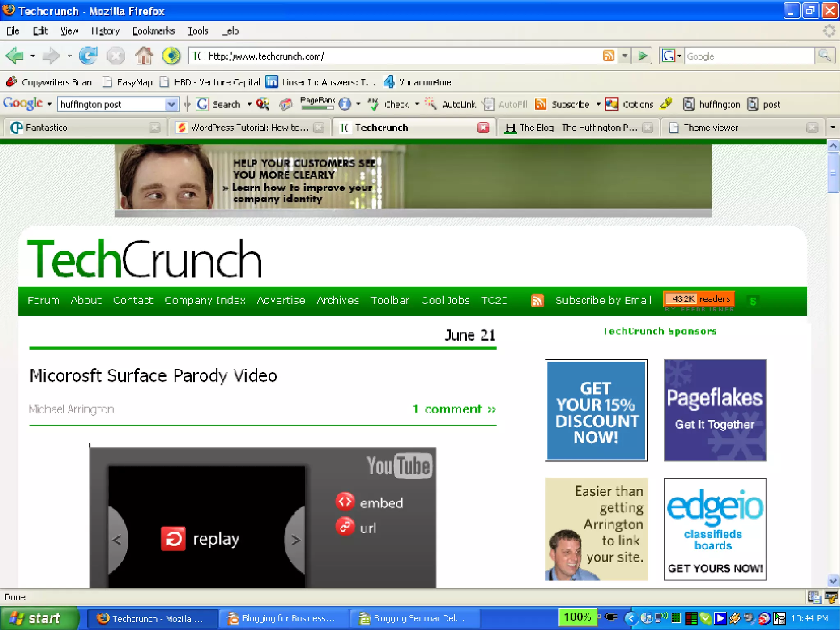This screenshot has height=630, width=840.
Task: Click the vertical scrollbar thumb
Action: click(833, 173)
